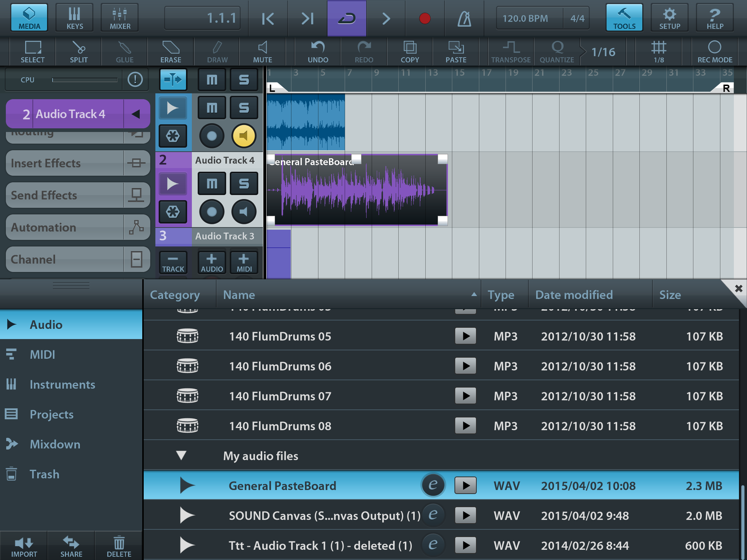The width and height of the screenshot is (747, 560).
Task: Expand the Automation section
Action: [x=78, y=227]
